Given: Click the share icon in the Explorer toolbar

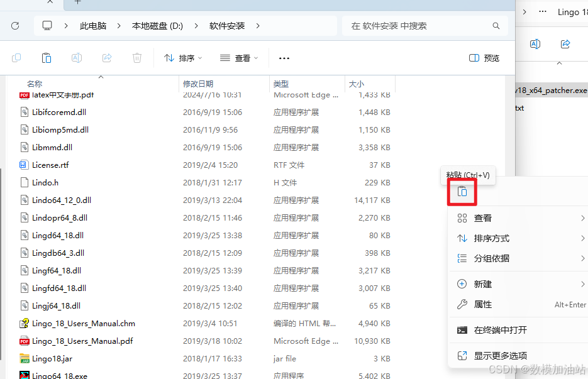Looking at the screenshot, I should click(107, 58).
